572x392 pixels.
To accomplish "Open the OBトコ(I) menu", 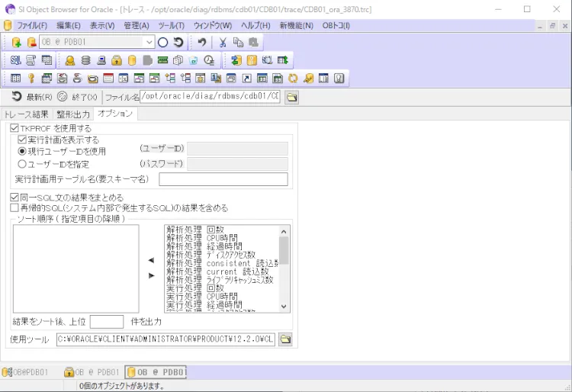I will click(336, 25).
